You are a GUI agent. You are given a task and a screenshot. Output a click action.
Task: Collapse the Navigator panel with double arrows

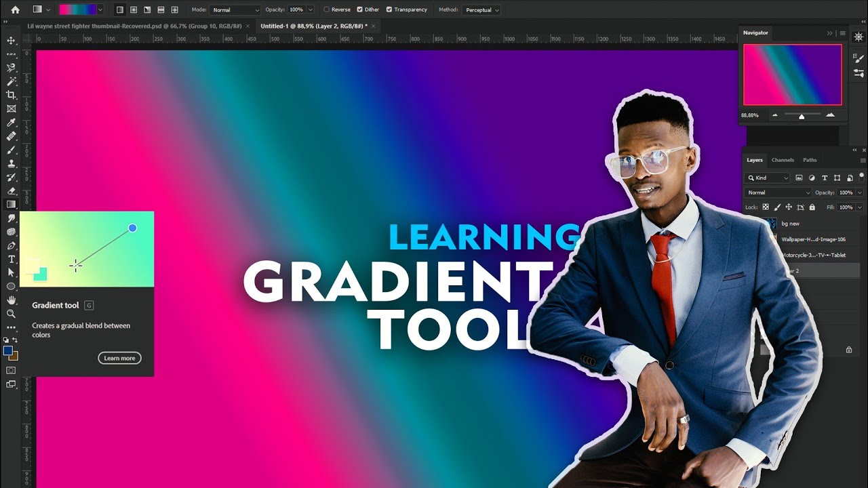[x=829, y=33]
